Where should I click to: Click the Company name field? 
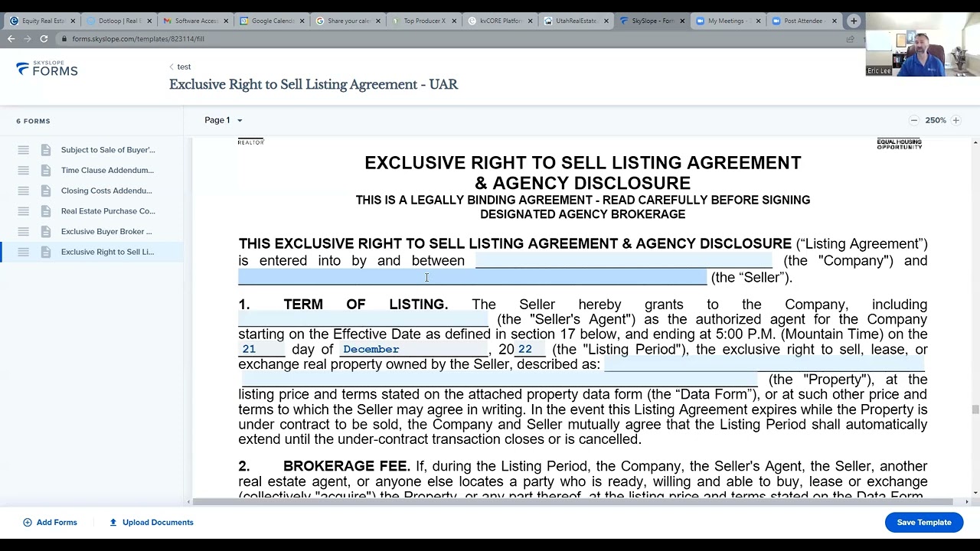pyautogui.click(x=624, y=261)
